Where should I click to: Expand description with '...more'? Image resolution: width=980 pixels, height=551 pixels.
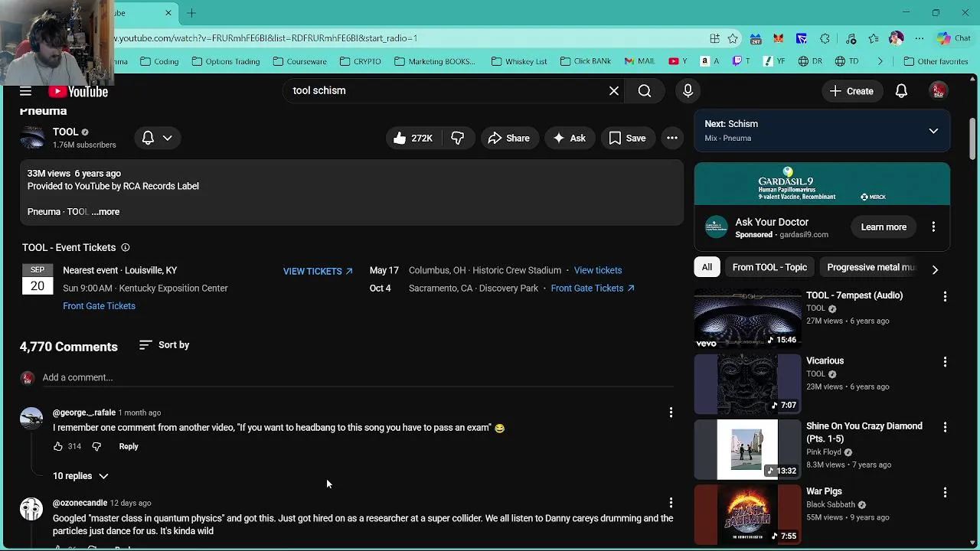tap(106, 211)
